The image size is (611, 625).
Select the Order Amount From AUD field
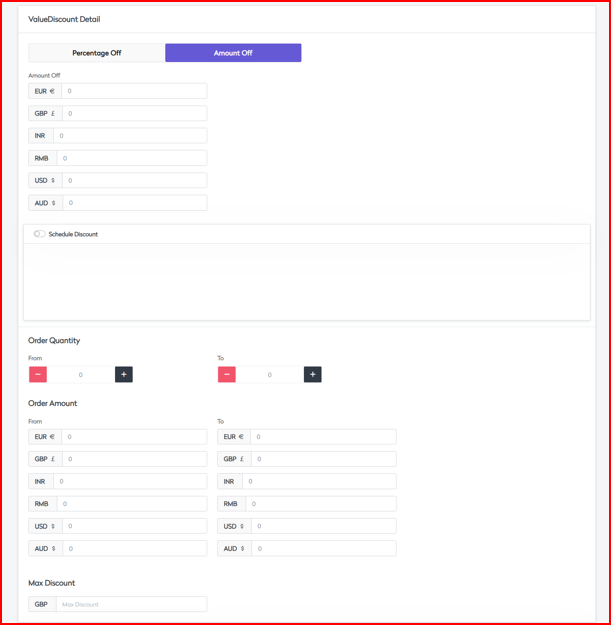pos(134,548)
